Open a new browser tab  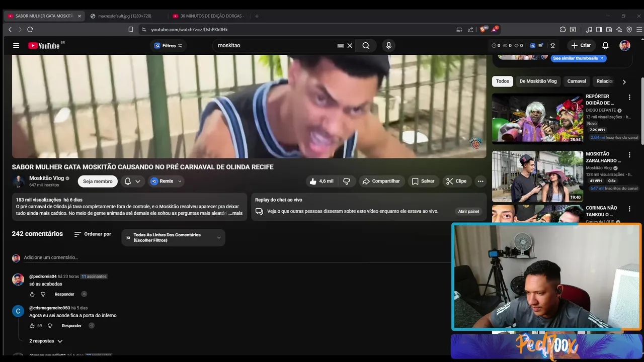pos(257,16)
